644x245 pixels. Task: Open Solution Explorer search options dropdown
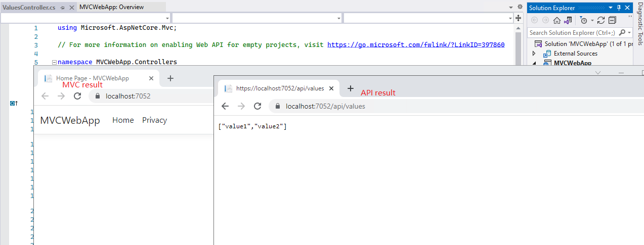[x=629, y=32]
